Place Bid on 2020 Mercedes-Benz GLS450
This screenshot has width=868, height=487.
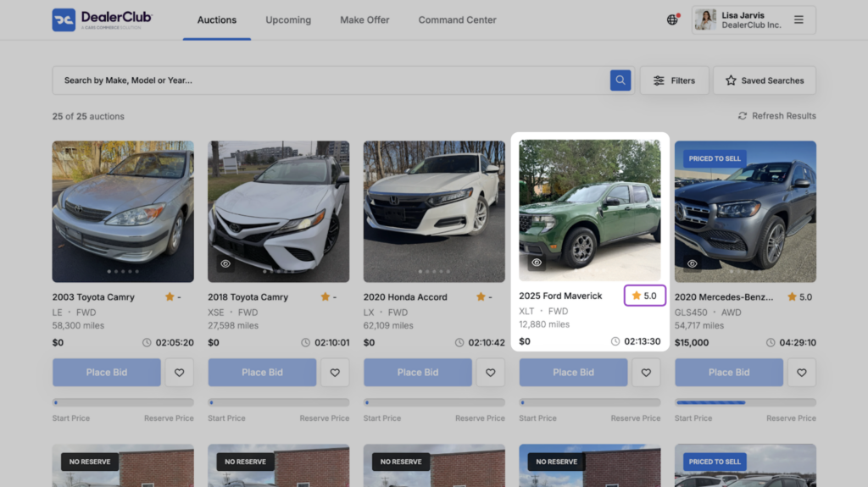point(729,373)
